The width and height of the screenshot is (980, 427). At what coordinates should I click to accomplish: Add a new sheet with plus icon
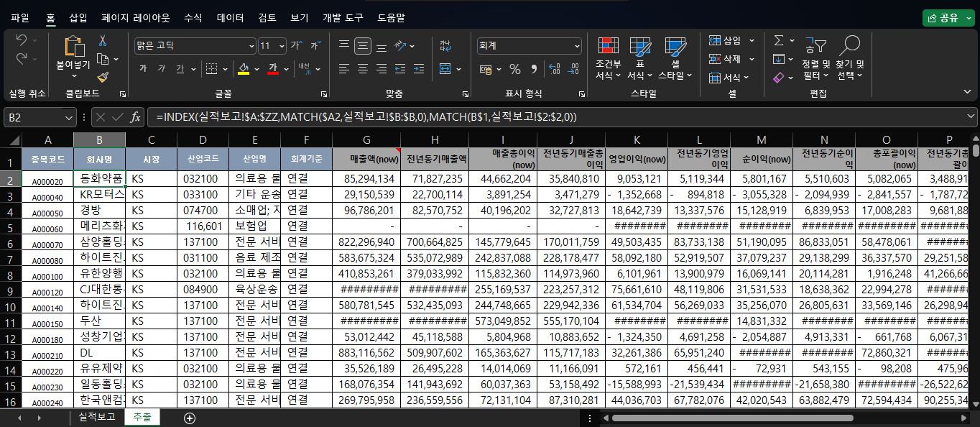[x=190, y=418]
